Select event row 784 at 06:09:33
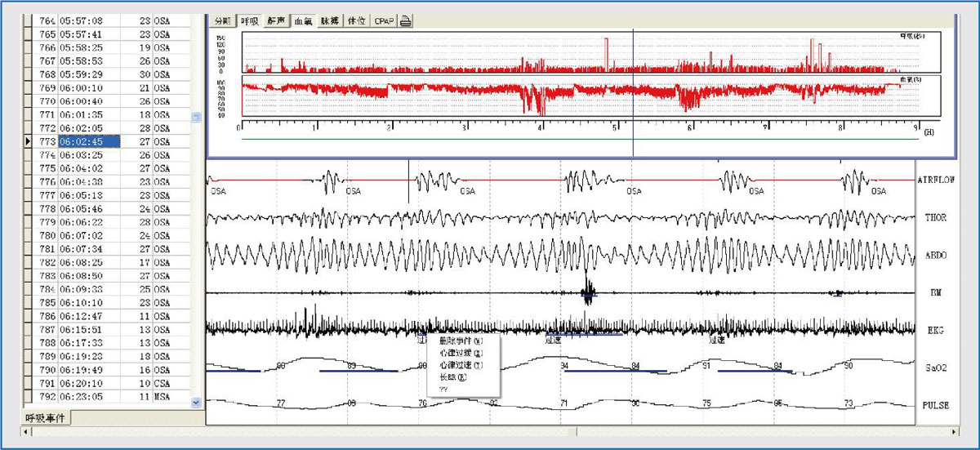 106,289
